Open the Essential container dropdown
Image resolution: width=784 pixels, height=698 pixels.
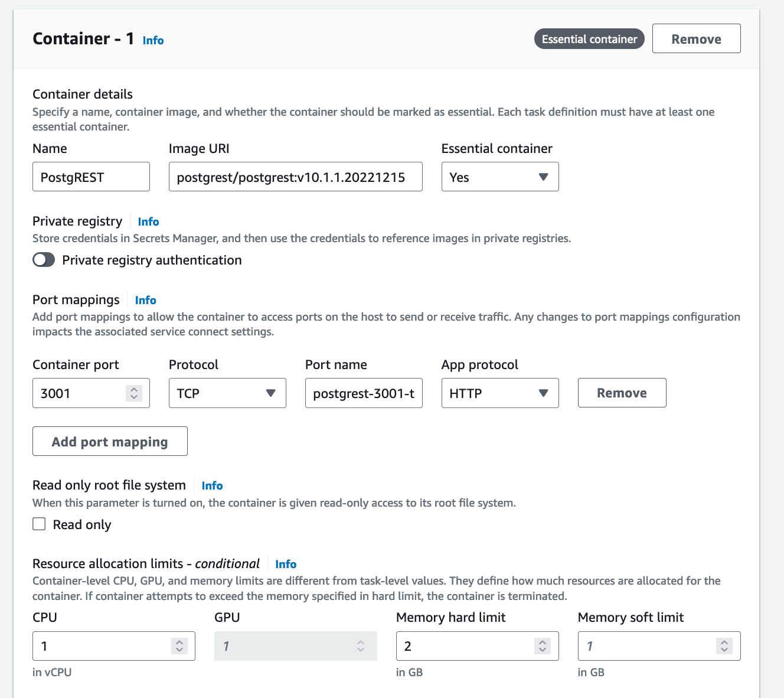(499, 177)
